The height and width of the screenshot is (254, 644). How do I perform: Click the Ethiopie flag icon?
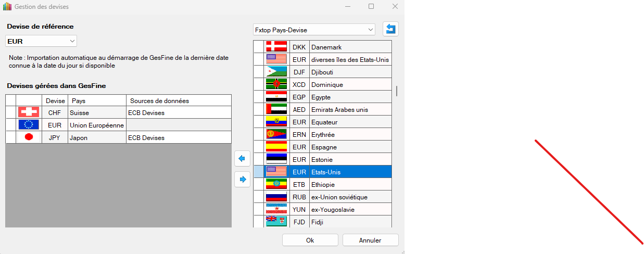pyautogui.click(x=276, y=184)
